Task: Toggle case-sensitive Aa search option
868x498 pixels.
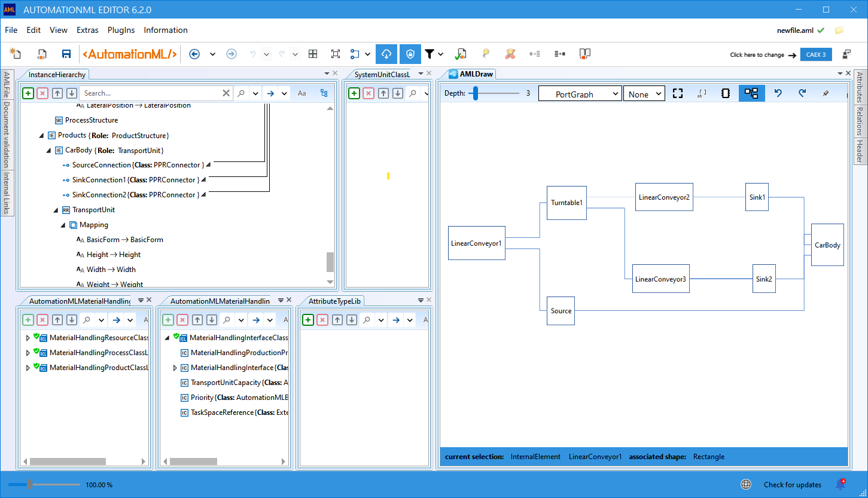Action: point(302,93)
